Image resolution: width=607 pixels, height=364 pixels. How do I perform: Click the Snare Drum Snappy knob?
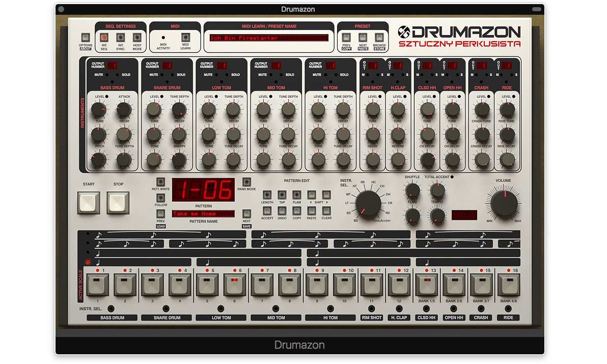(x=179, y=160)
